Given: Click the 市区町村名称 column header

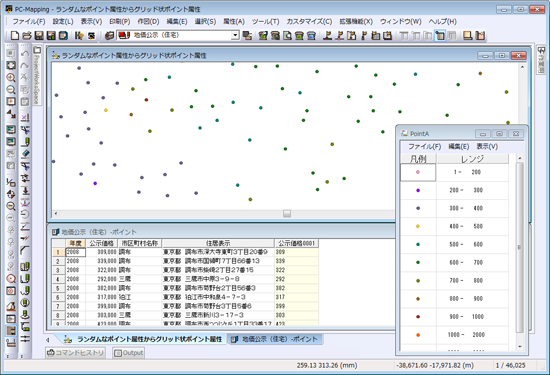Looking at the screenshot, I should pyautogui.click(x=140, y=243).
